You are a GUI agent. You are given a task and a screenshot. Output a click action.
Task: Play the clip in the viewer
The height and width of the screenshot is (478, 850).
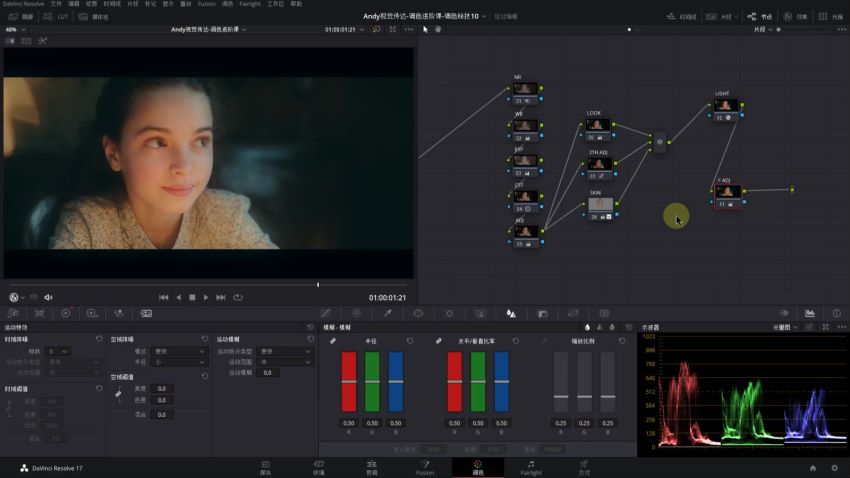[205, 298]
